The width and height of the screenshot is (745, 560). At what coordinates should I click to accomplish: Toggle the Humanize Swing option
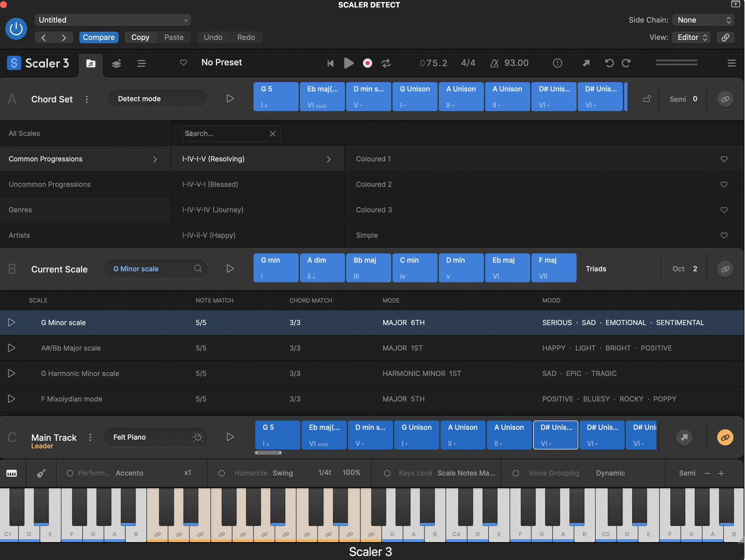click(222, 473)
